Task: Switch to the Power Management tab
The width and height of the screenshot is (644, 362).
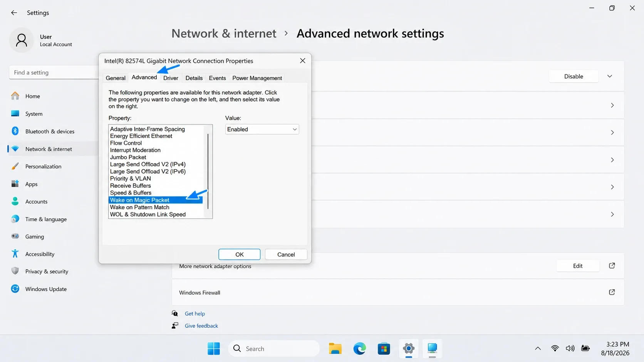Action: 257,78
